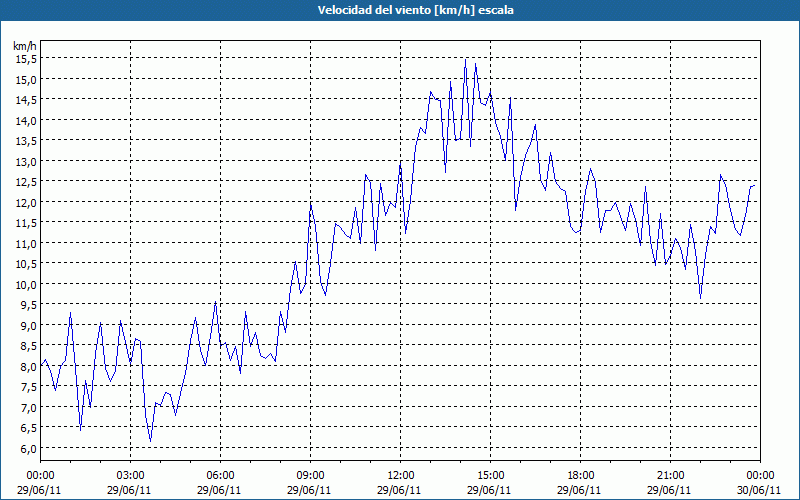Screen dimensions: 800x500
Task: Select the 21:00 time label
Action: [670, 476]
